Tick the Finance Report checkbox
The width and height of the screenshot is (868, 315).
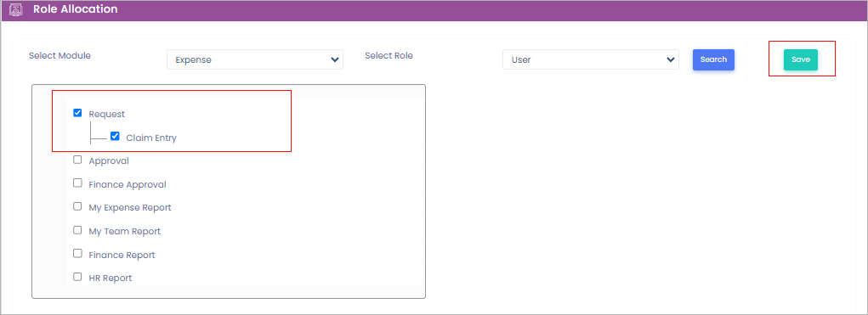[x=77, y=254]
